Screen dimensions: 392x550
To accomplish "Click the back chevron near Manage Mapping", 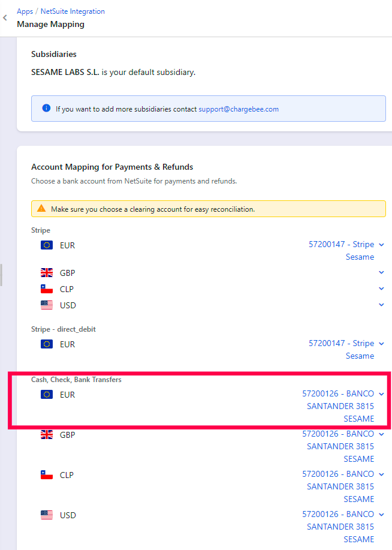I will (5, 17).
